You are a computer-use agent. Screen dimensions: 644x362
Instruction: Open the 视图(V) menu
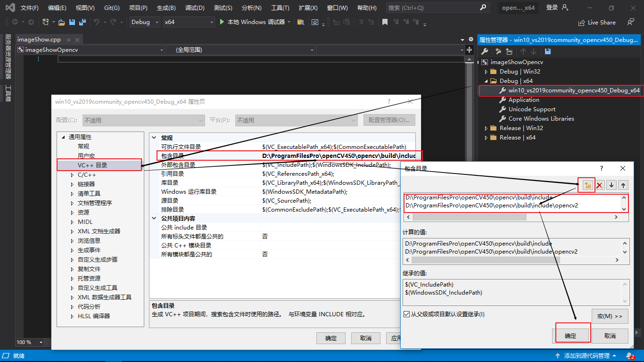tap(85, 8)
